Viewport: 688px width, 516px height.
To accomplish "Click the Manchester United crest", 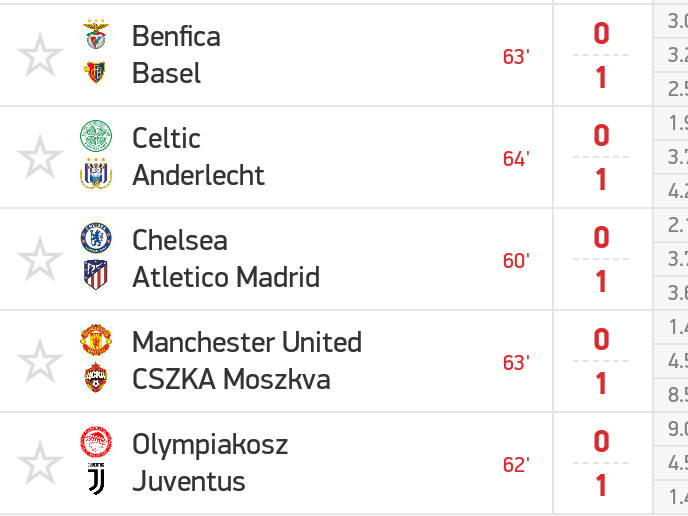I will click(96, 340).
